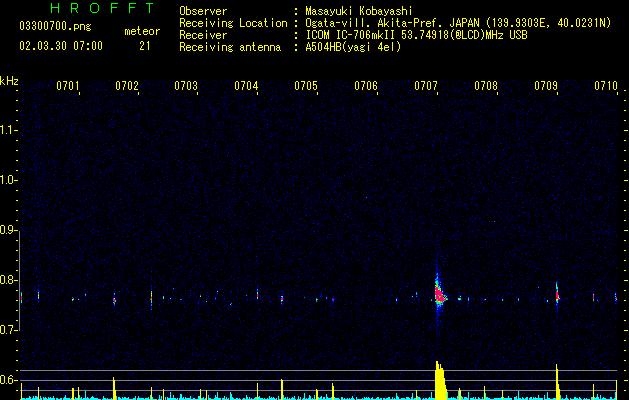The image size is (629, 400).
Task: Click the 0702 time marker
Action: point(127,86)
